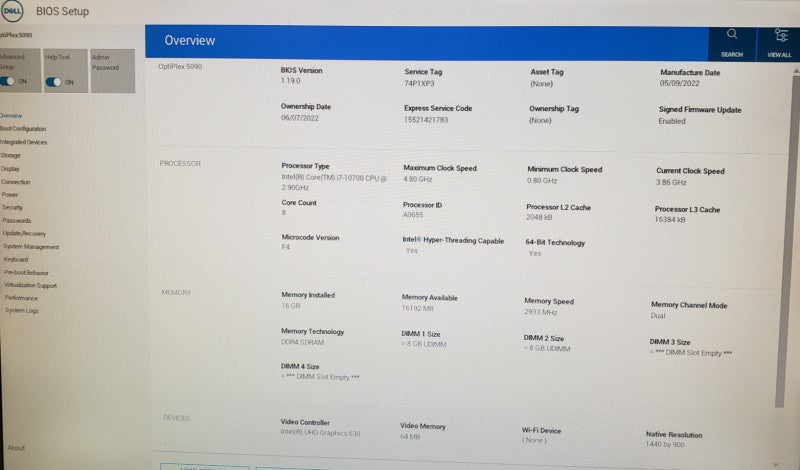Open Storage menu item
This screenshot has height=470, width=800.
point(10,155)
